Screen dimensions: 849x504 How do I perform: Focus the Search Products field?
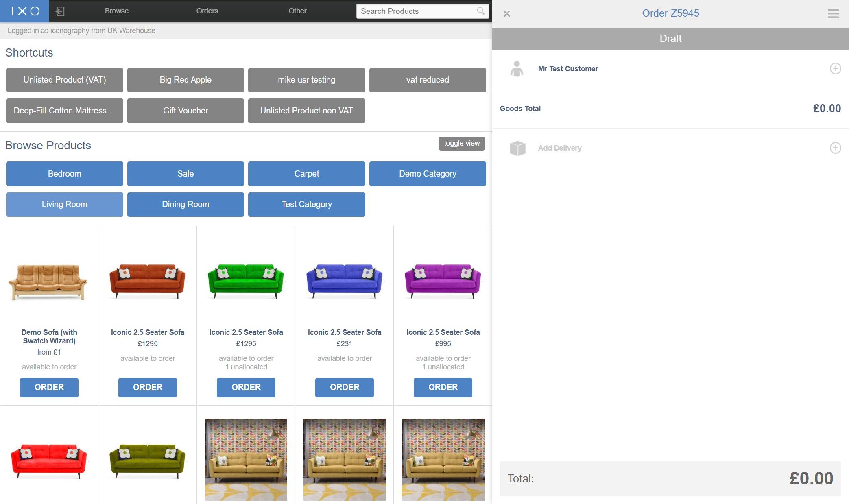pos(415,11)
